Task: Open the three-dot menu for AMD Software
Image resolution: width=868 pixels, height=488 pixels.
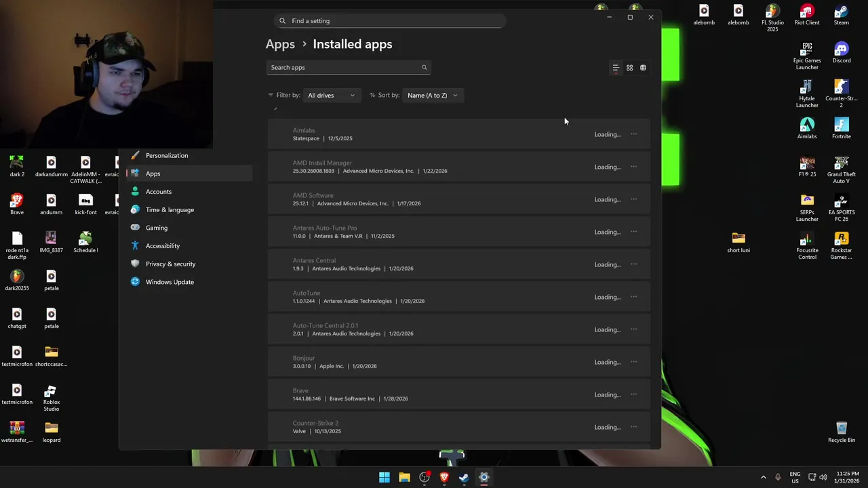Action: coord(633,199)
